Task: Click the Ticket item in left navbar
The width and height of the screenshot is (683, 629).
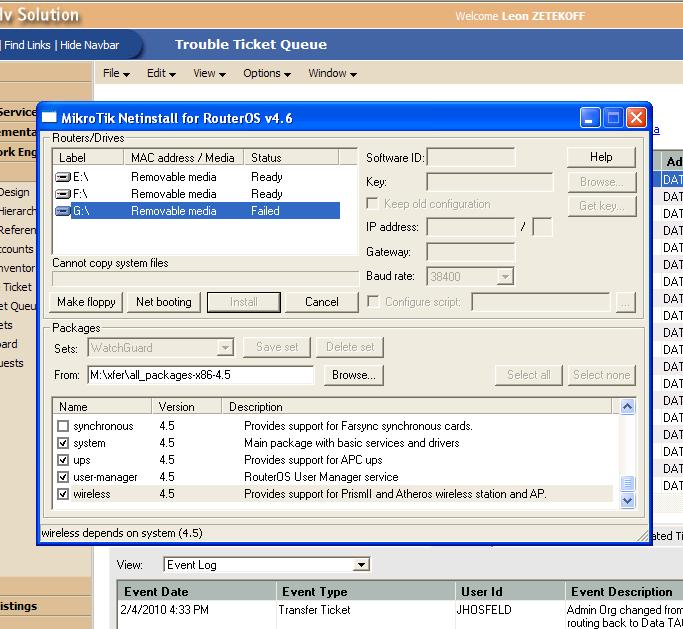Action: 17,287
